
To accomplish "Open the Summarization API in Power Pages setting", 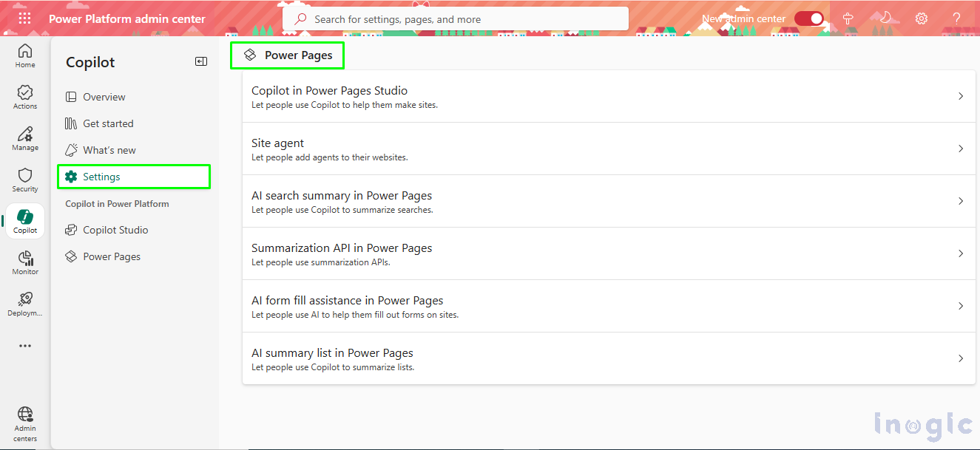I will click(609, 253).
